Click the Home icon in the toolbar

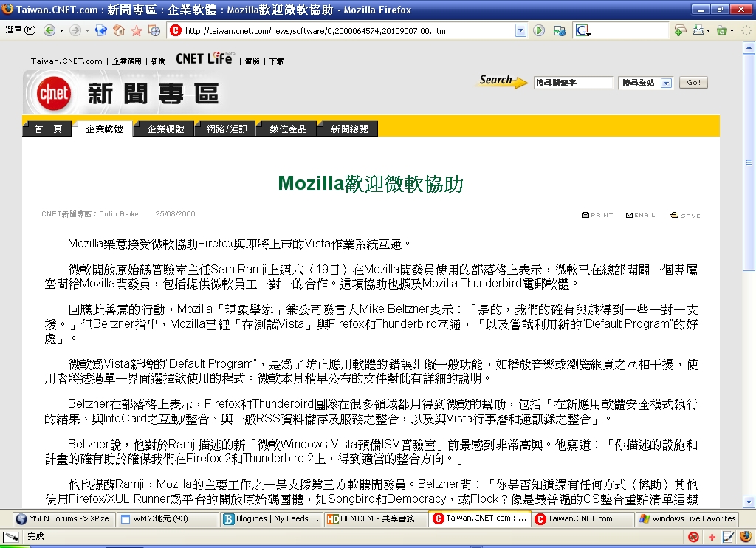(x=119, y=30)
